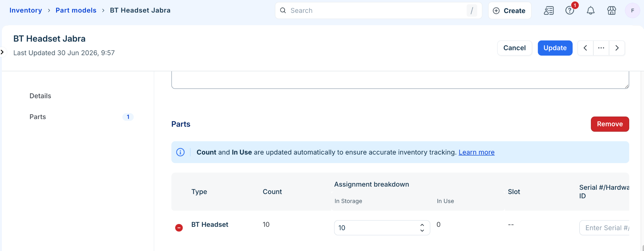The image size is (644, 251).
Task: Open the notifications bell
Action: point(591,11)
